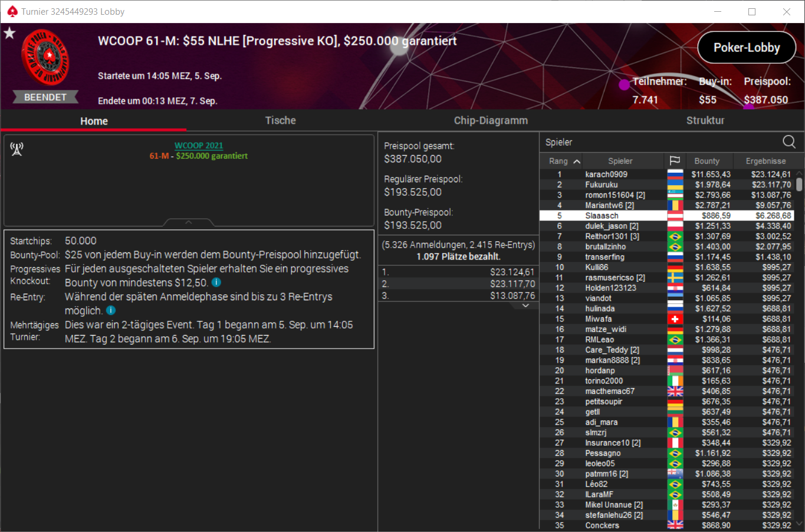Image resolution: width=805 pixels, height=532 pixels.
Task: Click the flag icon for Kulli86
Action: pos(675,267)
